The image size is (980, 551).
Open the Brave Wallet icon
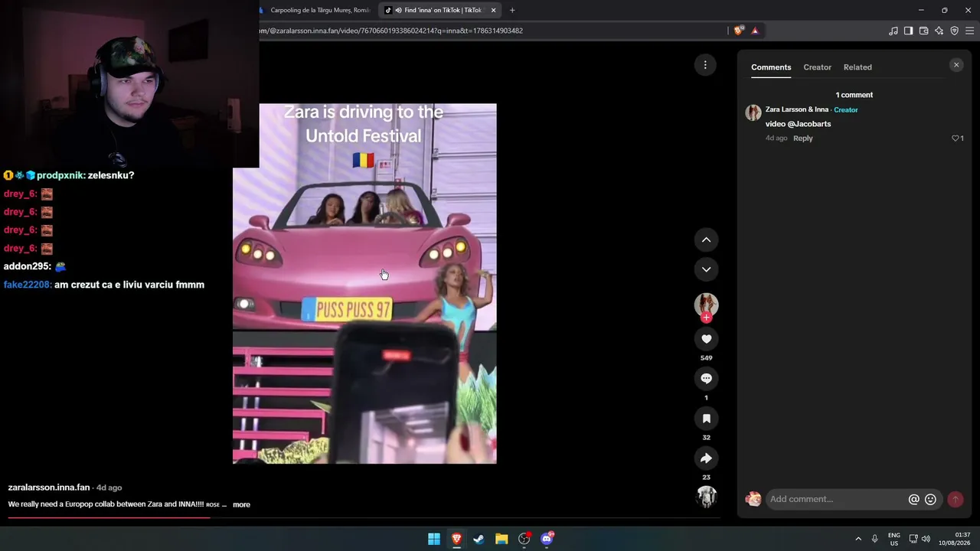[x=923, y=31]
